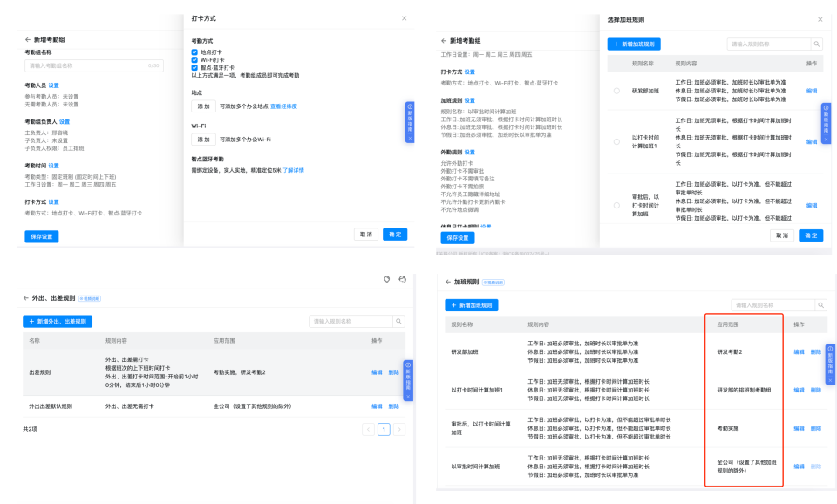Open 新版指南 side tab in 打卡方式 panel
This screenshot has height=504, width=837.
(x=410, y=122)
